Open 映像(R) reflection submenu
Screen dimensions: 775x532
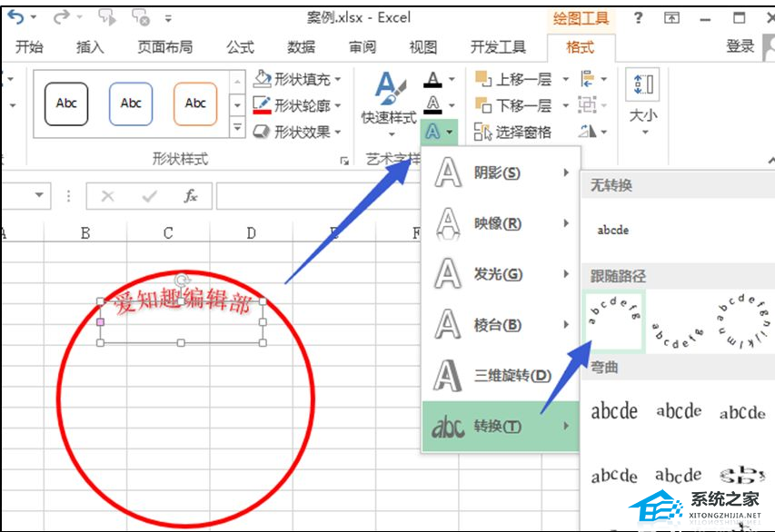tap(501, 223)
